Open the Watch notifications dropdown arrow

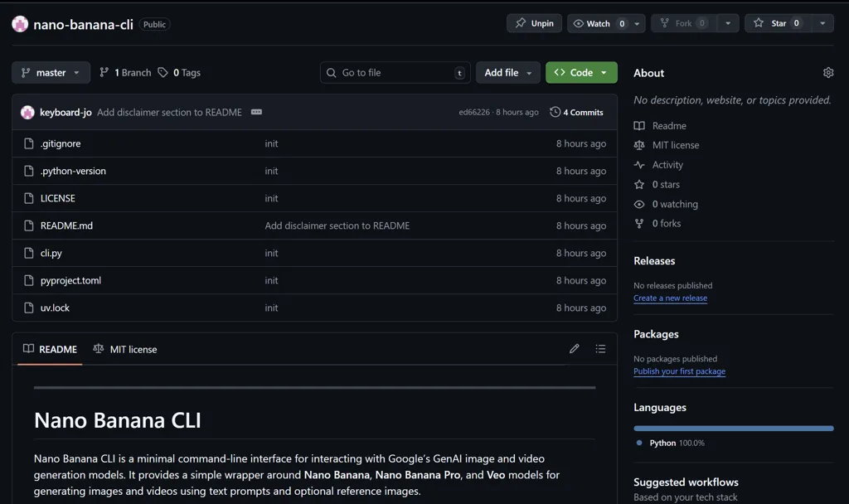click(x=638, y=23)
